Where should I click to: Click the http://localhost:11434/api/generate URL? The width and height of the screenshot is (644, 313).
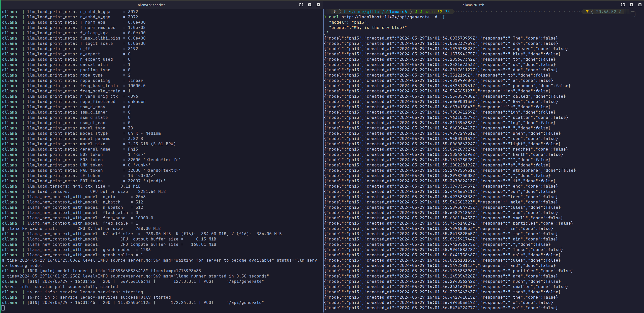(x=385, y=17)
